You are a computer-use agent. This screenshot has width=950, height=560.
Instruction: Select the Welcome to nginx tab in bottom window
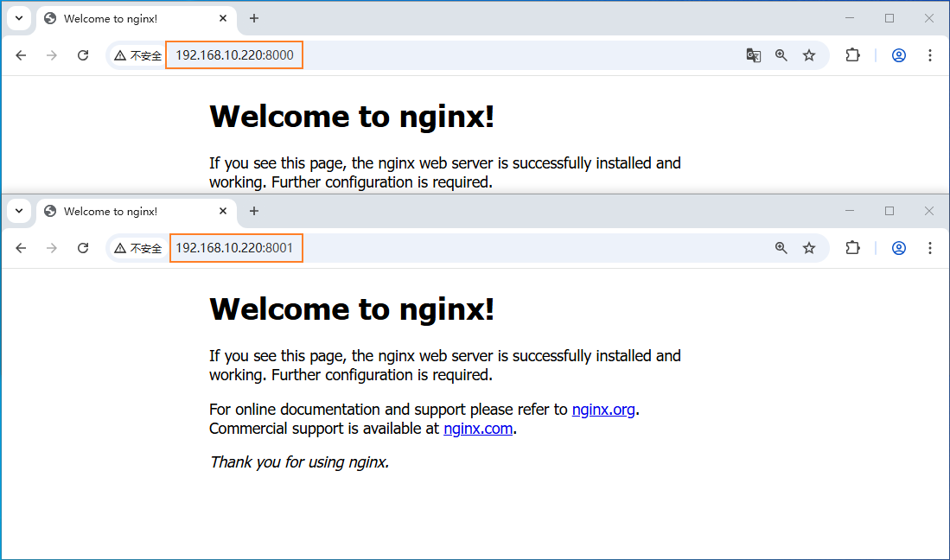click(137, 211)
